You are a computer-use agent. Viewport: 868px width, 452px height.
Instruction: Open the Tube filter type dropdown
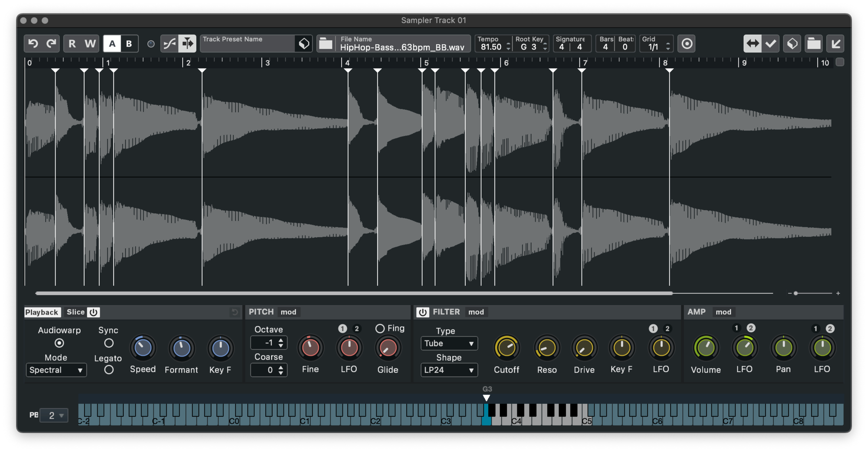tap(449, 343)
